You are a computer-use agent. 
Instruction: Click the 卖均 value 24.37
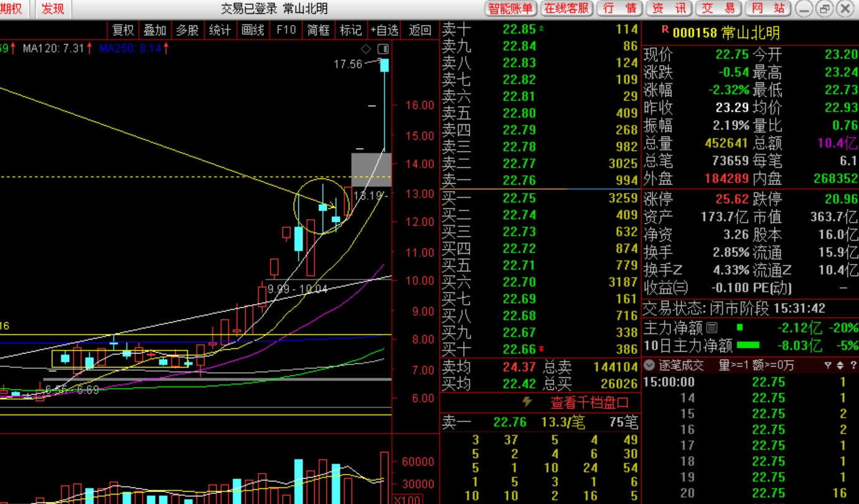click(x=519, y=367)
